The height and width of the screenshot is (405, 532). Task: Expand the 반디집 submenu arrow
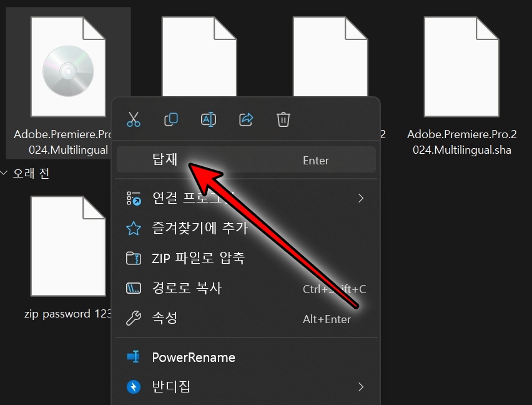[x=361, y=387]
